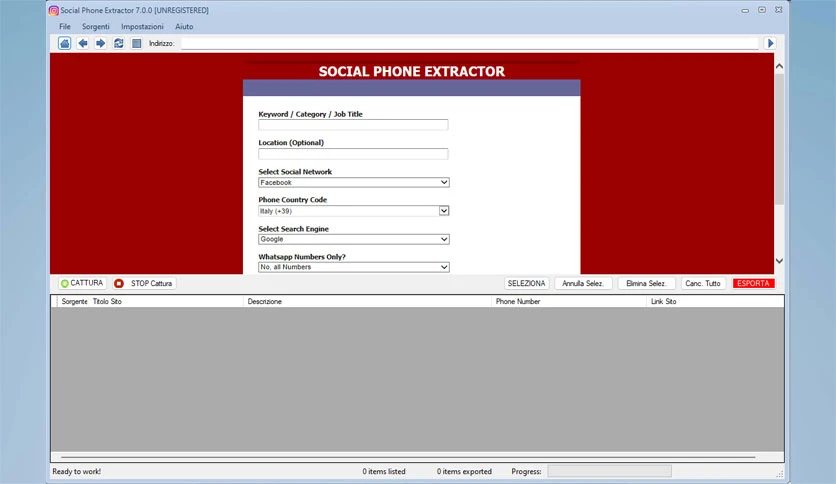Click the Annulla Selez. button
The width and height of the screenshot is (836, 484).
(583, 283)
